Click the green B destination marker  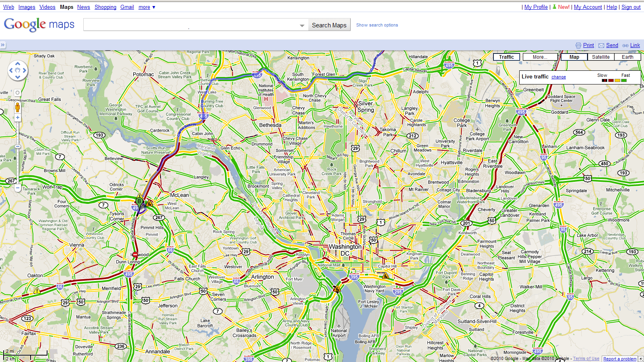(139, 202)
